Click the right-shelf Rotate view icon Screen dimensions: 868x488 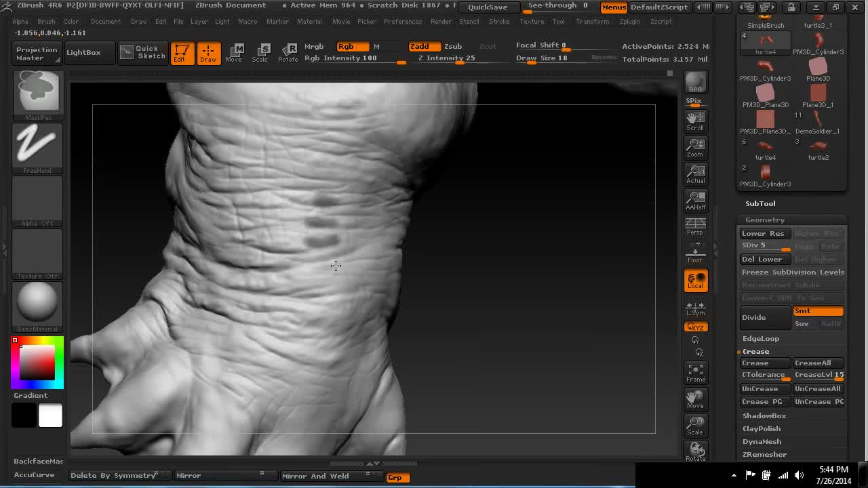[695, 451]
